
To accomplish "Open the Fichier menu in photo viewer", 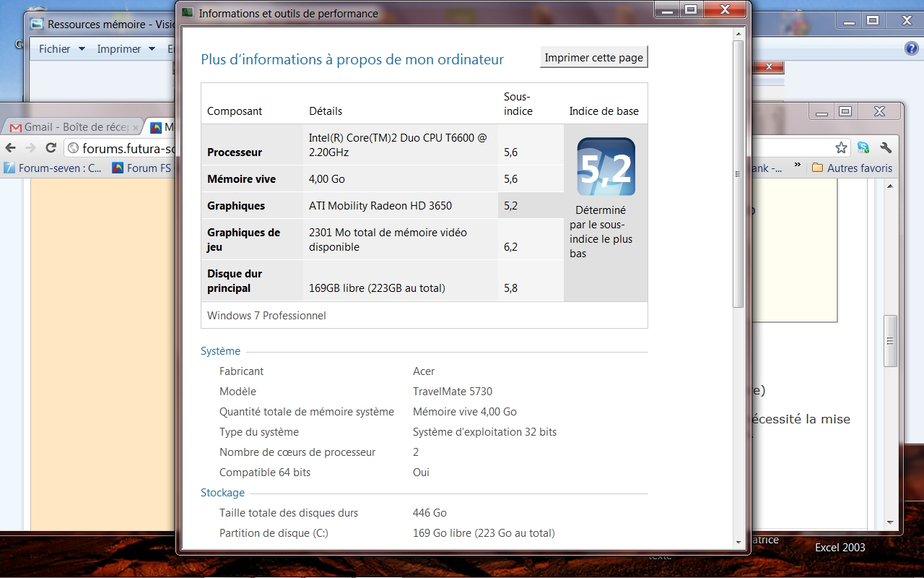I will point(61,49).
